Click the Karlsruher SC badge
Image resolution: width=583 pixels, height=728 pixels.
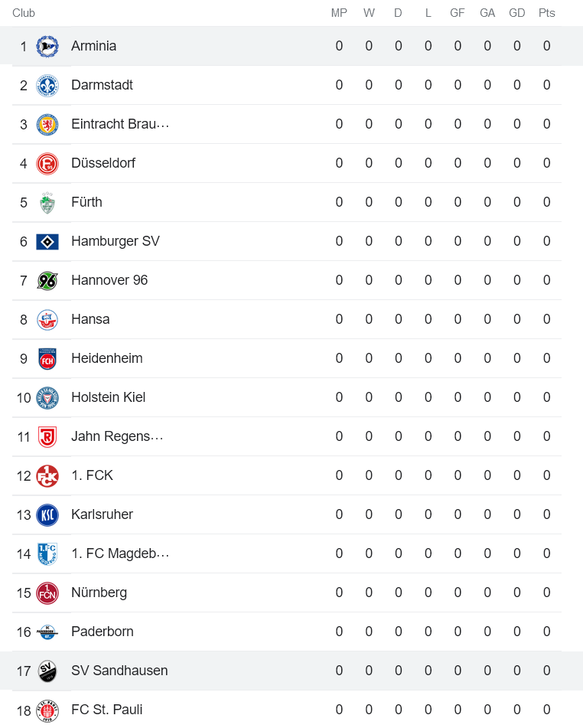click(48, 514)
